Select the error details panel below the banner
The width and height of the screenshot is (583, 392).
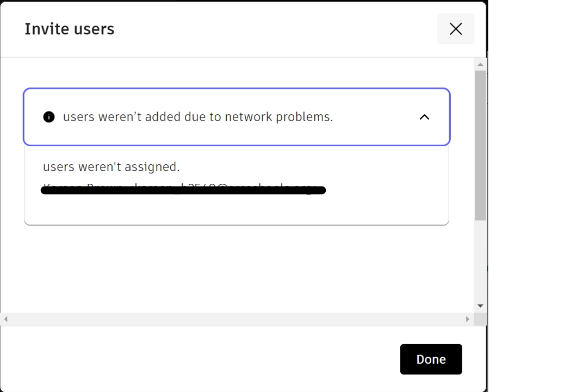[x=237, y=185]
